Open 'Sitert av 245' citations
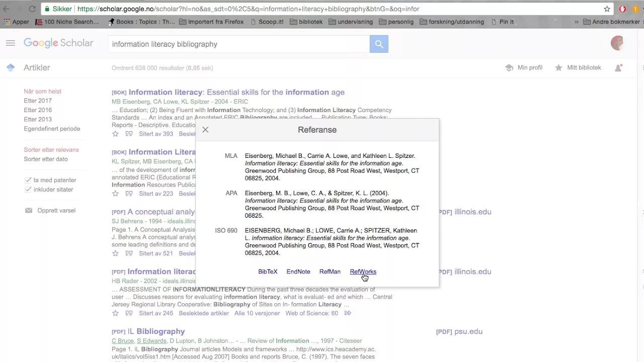This screenshot has height=362, width=644. point(156,313)
